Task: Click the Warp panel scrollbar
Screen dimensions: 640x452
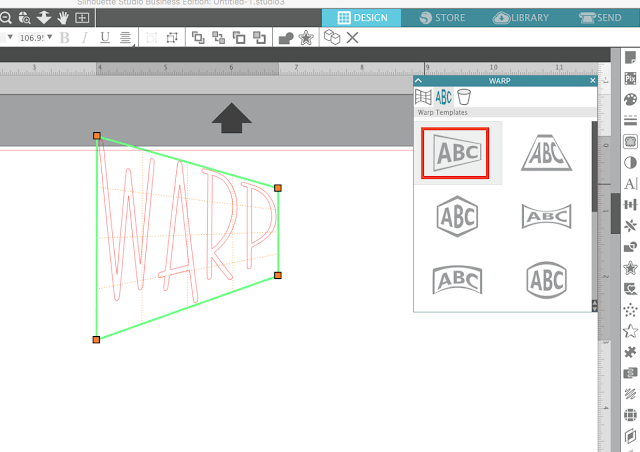Action: pos(594,167)
